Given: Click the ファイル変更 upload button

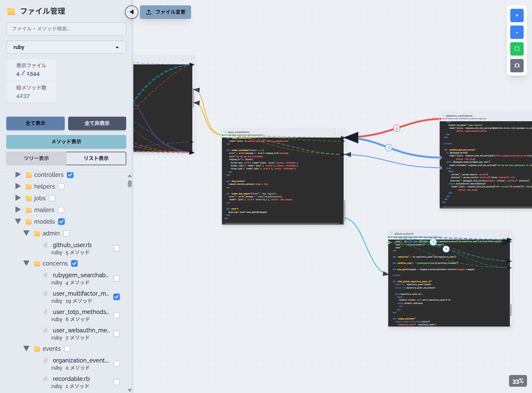Looking at the screenshot, I should point(165,12).
